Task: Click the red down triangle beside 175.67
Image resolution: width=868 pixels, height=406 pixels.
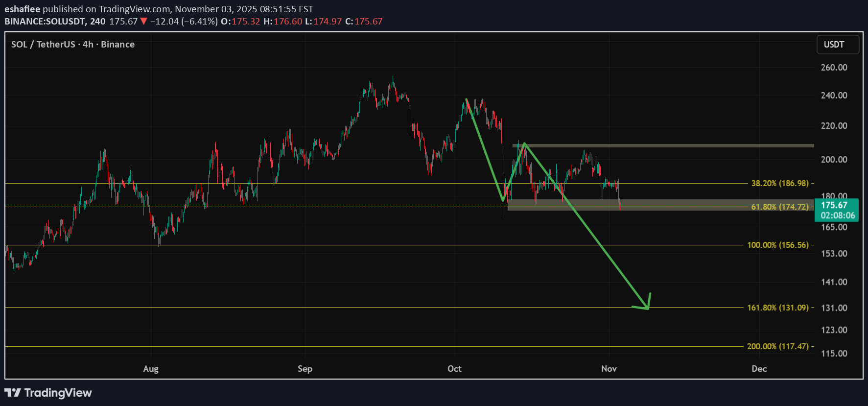Action: 143,21
